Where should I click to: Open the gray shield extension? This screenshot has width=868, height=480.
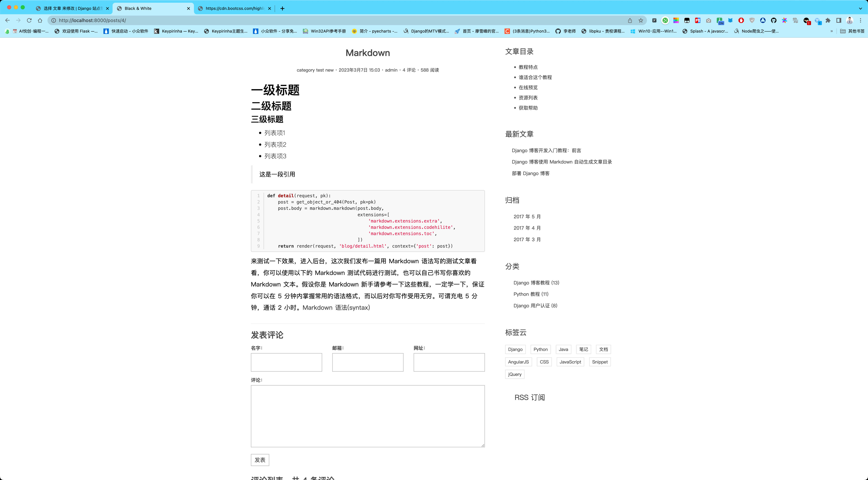752,20
